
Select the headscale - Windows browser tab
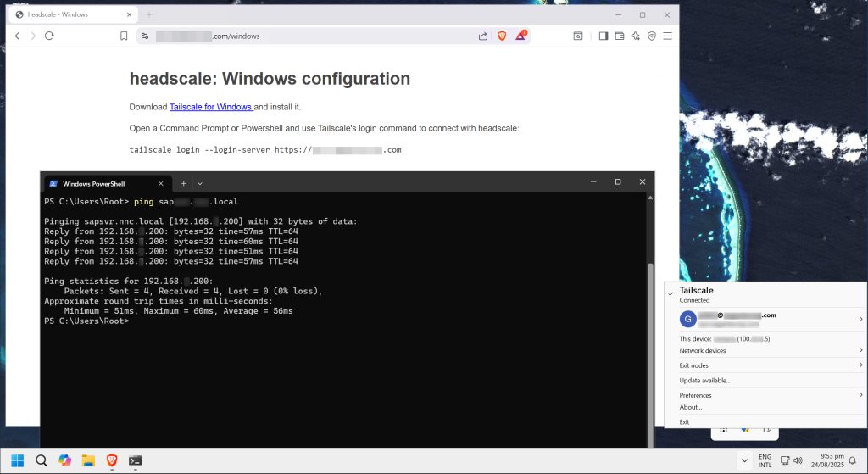point(74,14)
